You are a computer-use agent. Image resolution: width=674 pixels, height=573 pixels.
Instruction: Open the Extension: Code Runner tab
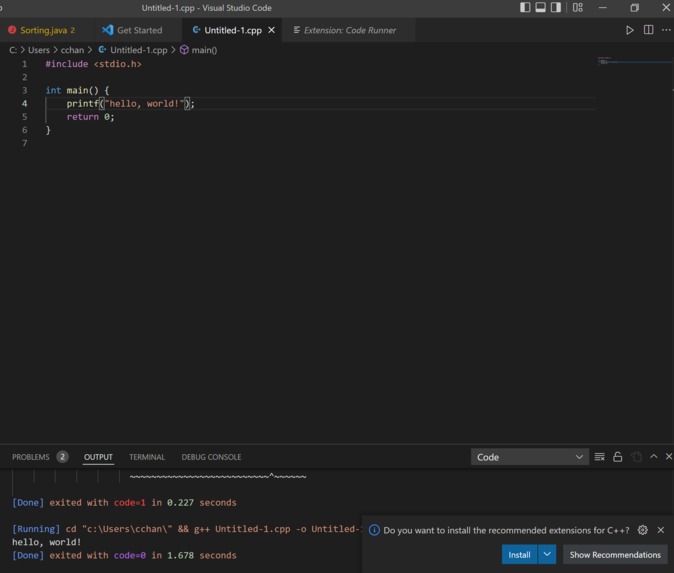click(x=350, y=30)
